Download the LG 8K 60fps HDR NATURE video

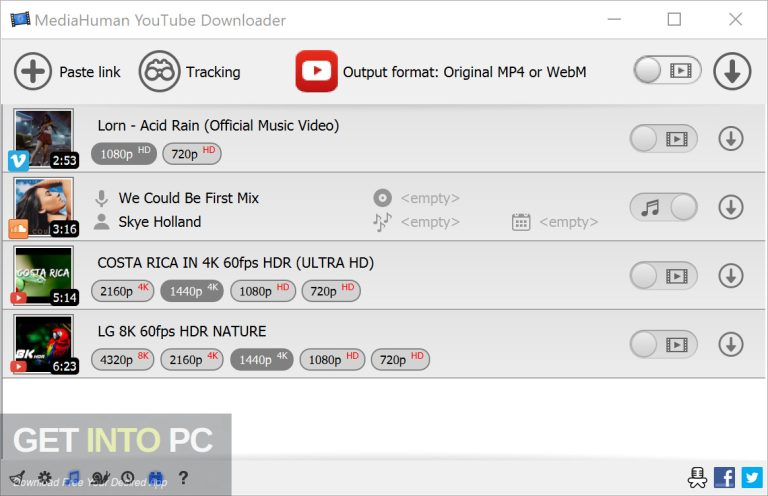coord(731,344)
